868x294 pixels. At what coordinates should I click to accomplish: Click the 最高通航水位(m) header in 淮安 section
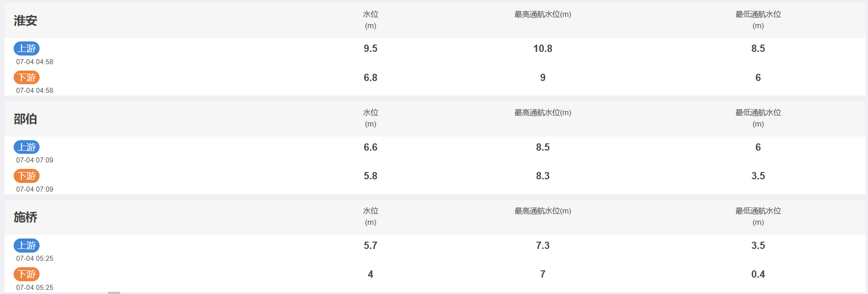(542, 15)
